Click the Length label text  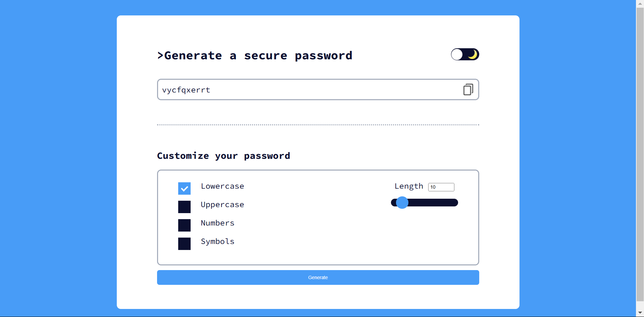tap(409, 186)
